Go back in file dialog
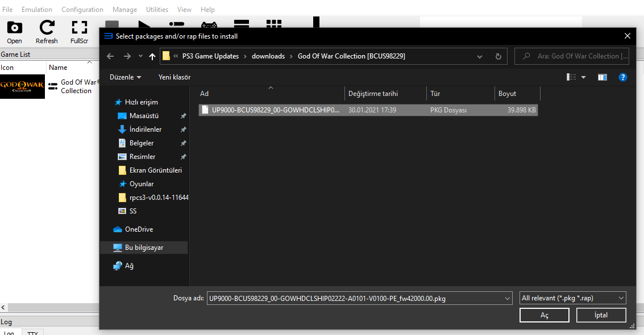 click(110, 56)
